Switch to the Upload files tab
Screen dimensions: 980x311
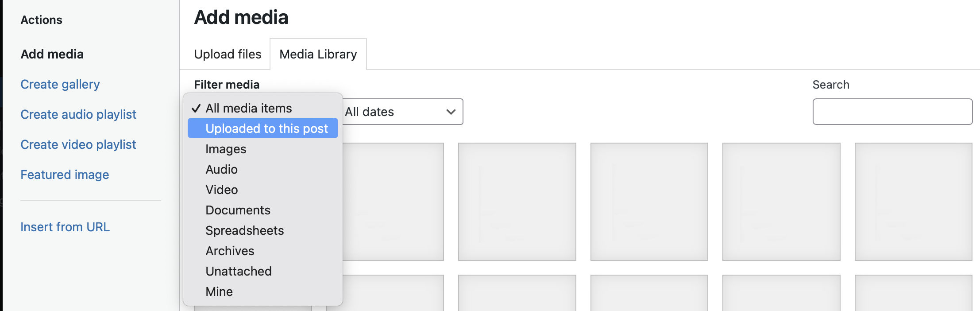click(227, 54)
